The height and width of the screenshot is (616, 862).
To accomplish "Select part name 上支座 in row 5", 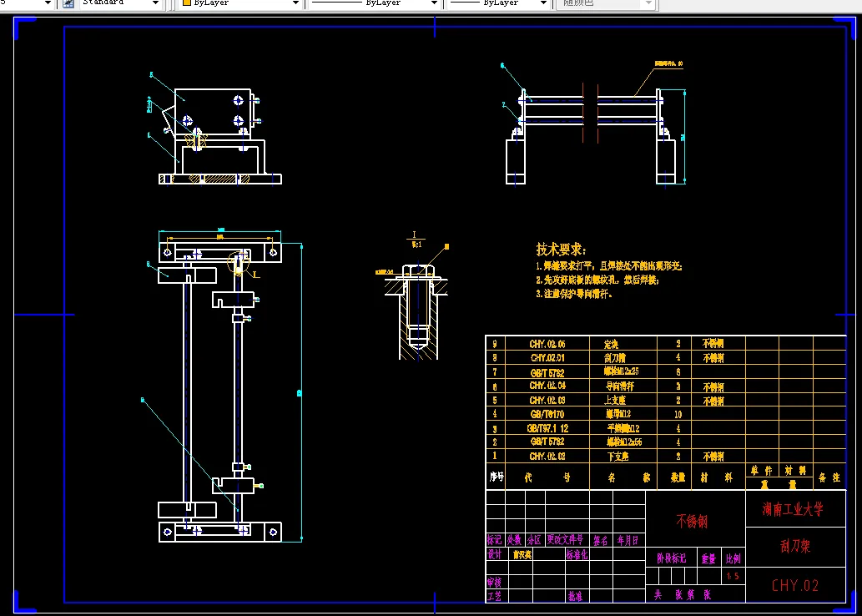I will (x=616, y=401).
